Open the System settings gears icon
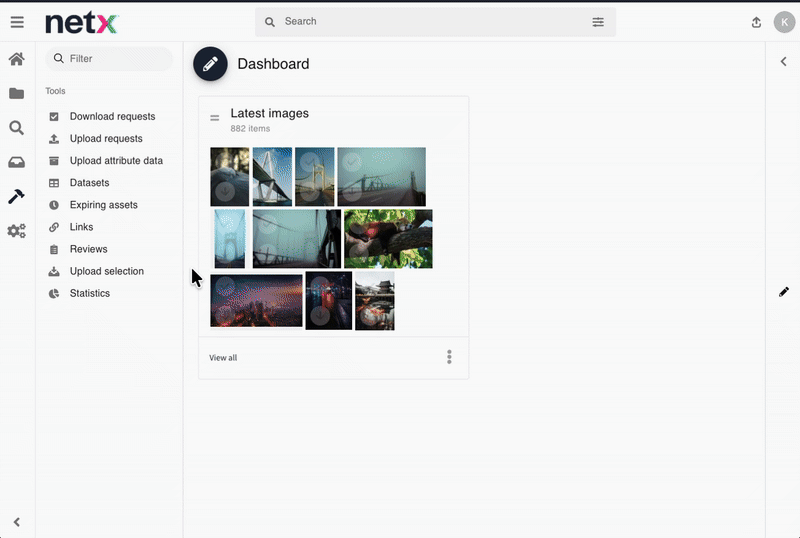 (16, 231)
